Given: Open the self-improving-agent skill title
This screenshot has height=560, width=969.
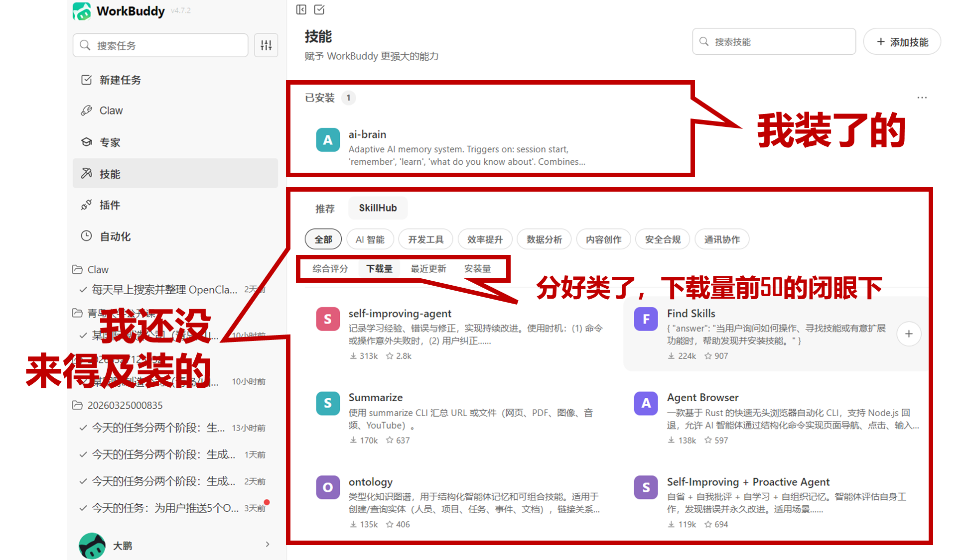Looking at the screenshot, I should pos(400,314).
